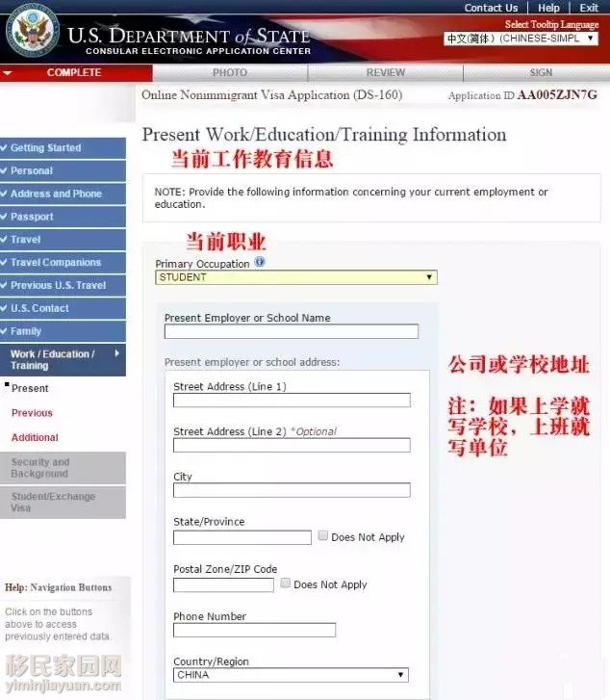This screenshot has height=700, width=610.
Task: Focus the State/Province input field
Action: [242, 537]
